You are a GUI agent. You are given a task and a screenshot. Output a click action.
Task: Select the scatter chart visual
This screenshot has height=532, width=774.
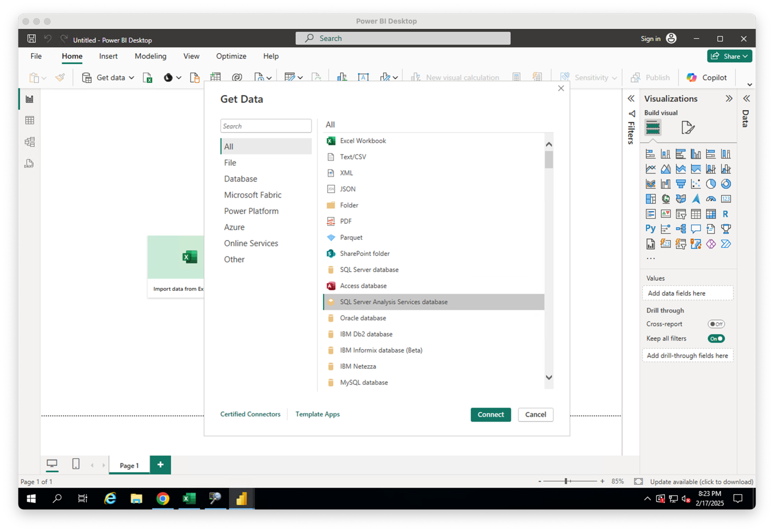pyautogui.click(x=696, y=184)
